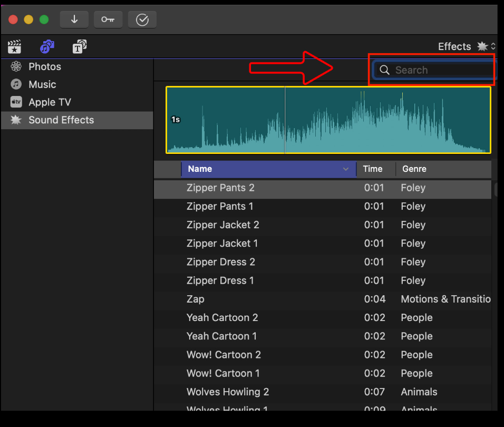This screenshot has width=504, height=427.
Task: Sort list by Name column header
Action: click(x=269, y=169)
